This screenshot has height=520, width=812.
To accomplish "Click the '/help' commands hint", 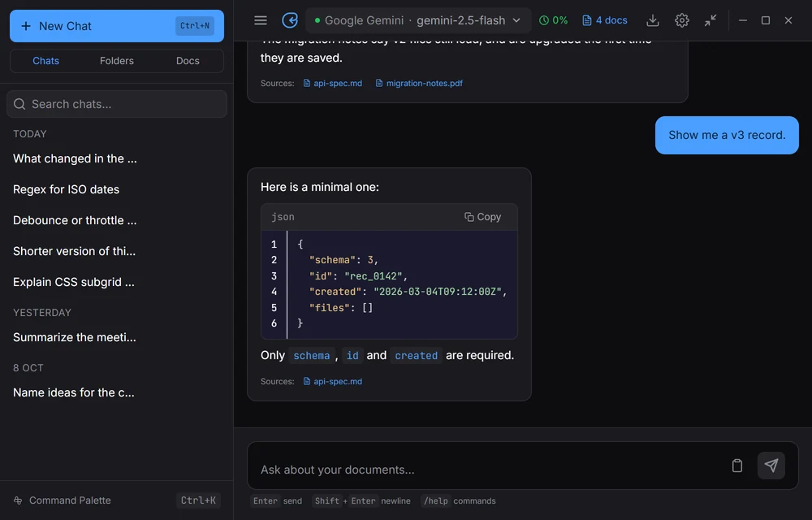I will click(x=435, y=500).
